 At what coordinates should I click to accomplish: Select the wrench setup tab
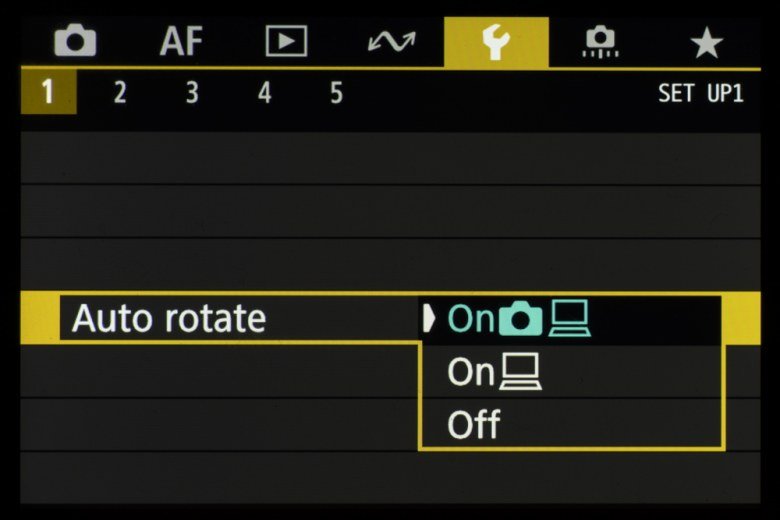(x=496, y=42)
